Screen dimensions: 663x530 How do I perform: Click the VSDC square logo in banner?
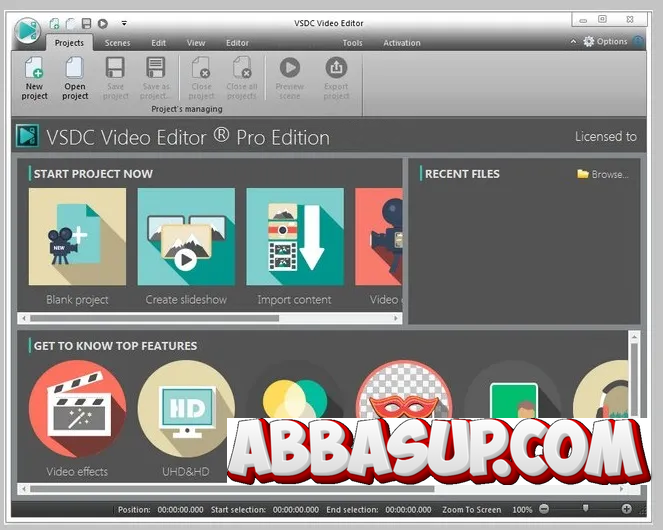27,136
